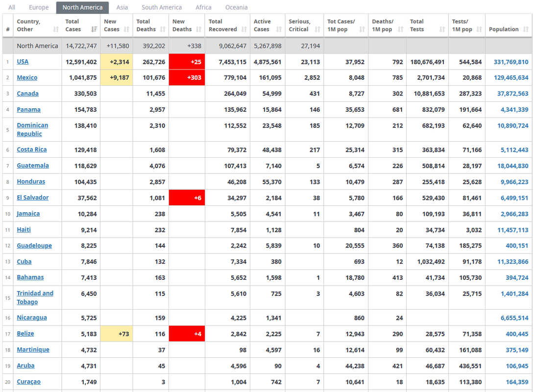Open the Mexico country link
This screenshot has width=534, height=392.
[27, 77]
